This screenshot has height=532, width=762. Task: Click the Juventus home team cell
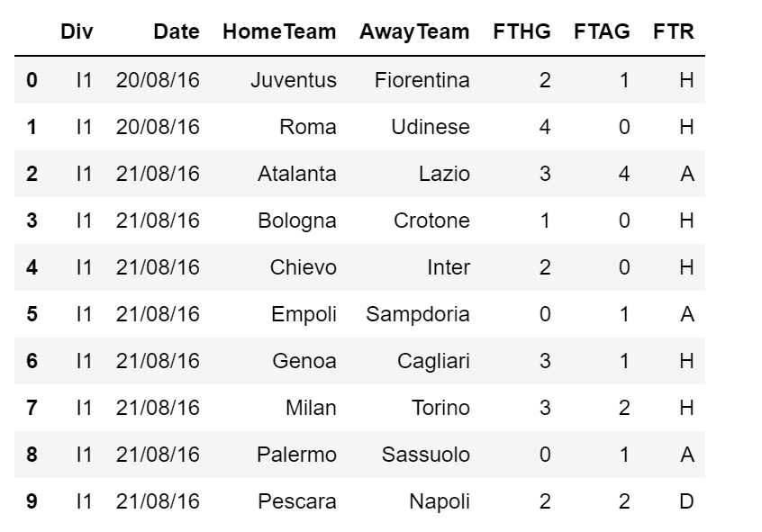pos(294,80)
